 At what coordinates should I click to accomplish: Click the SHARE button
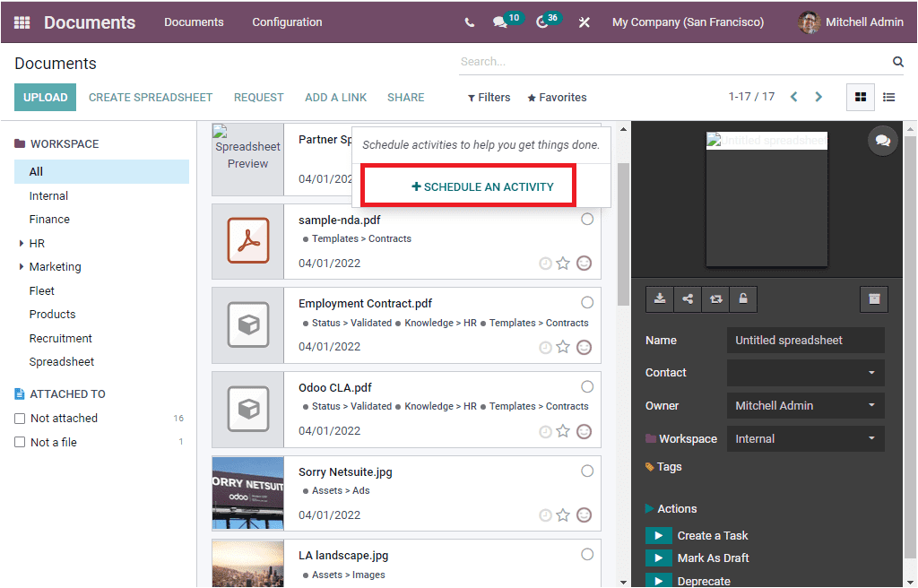tap(406, 97)
